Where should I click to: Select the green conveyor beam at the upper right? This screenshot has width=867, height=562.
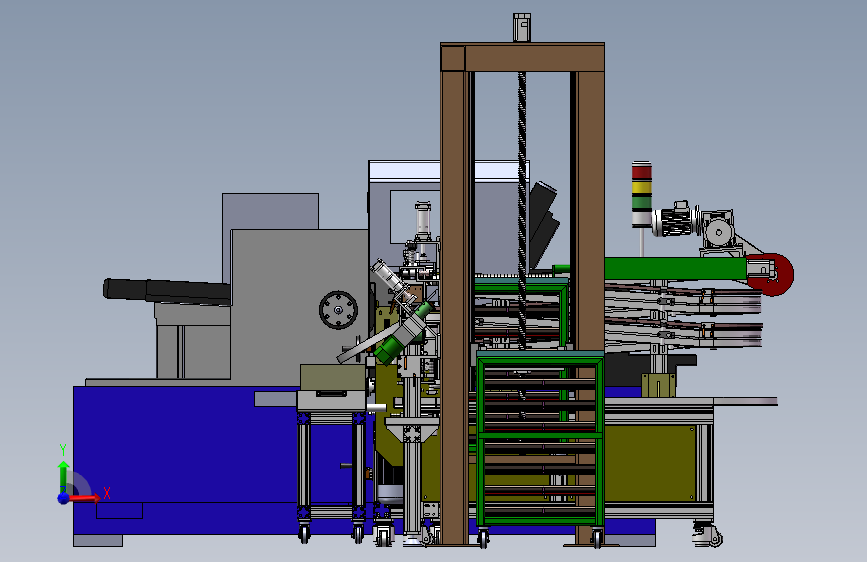[675, 268]
